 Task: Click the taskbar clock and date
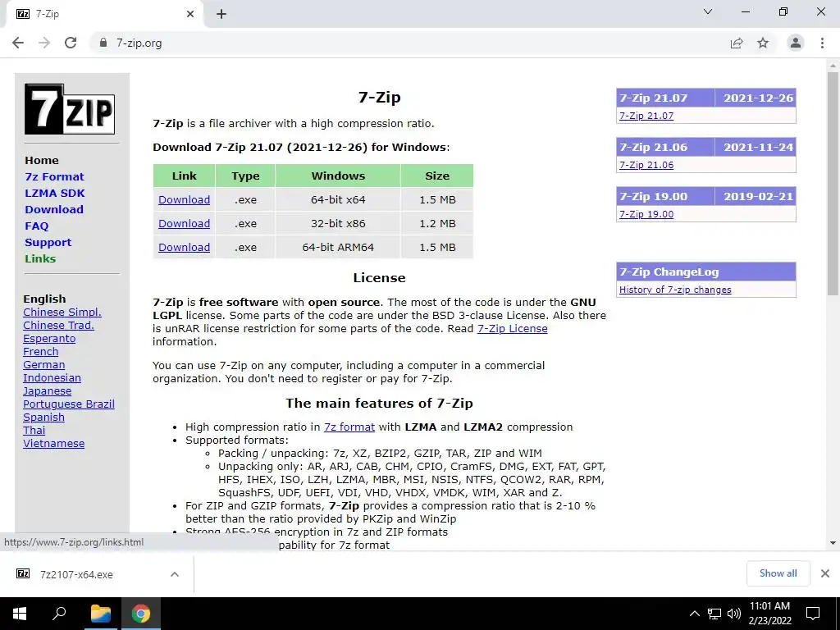click(769, 614)
